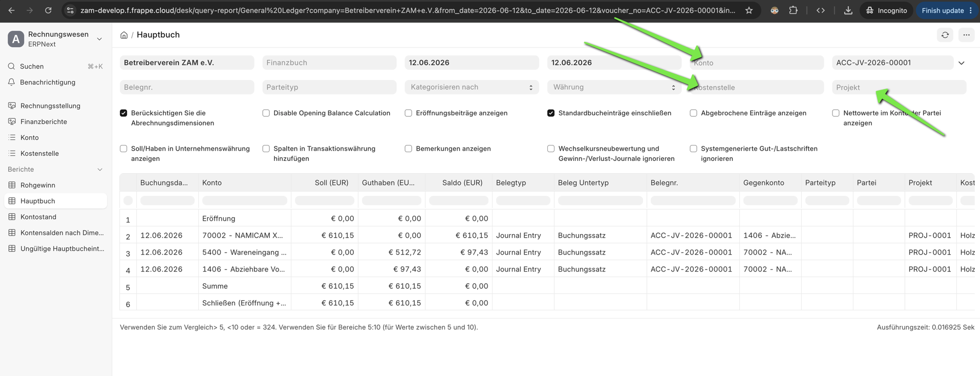Viewport: 980px width, 376px height.
Task: Open the site information icon in the address bar
Action: point(70,10)
